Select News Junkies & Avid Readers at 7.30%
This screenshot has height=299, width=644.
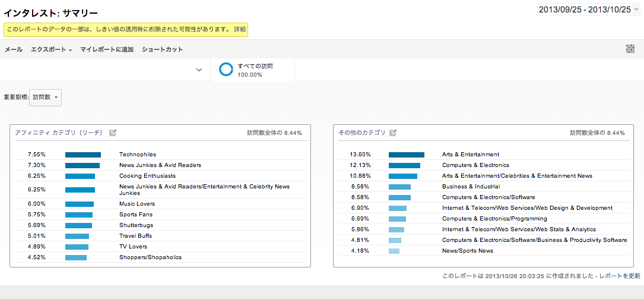click(x=160, y=165)
